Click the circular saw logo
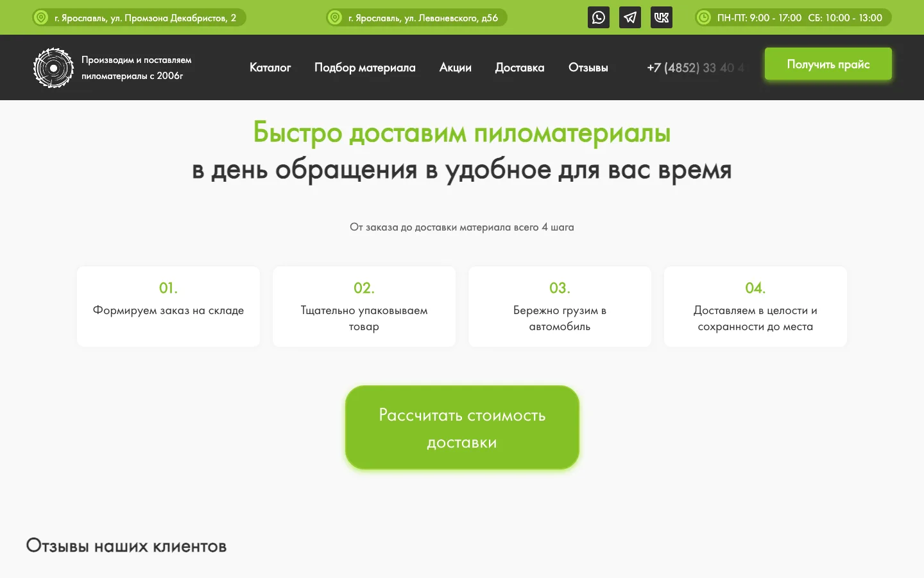 [x=53, y=67]
